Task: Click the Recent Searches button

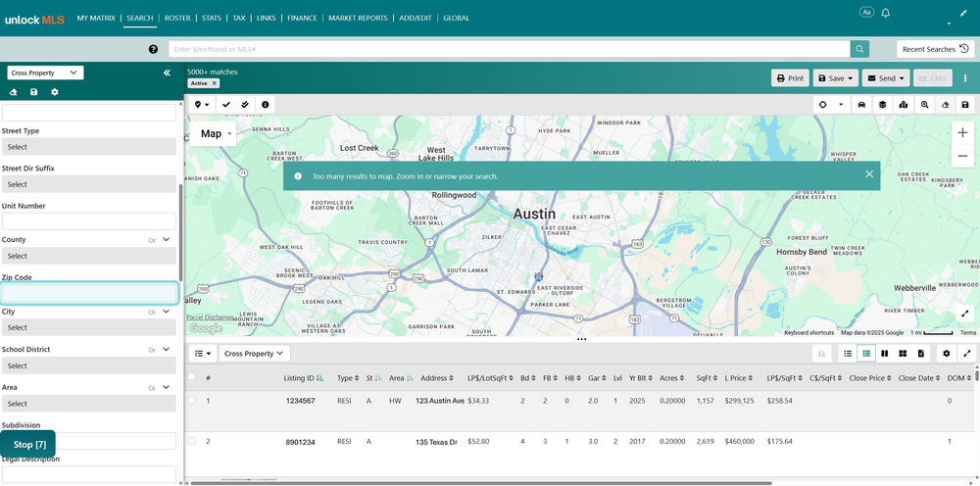Action: tap(936, 49)
